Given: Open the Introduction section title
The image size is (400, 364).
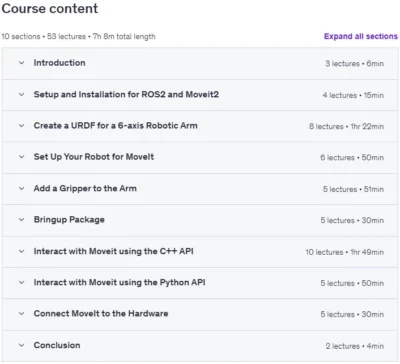Looking at the screenshot, I should [59, 63].
